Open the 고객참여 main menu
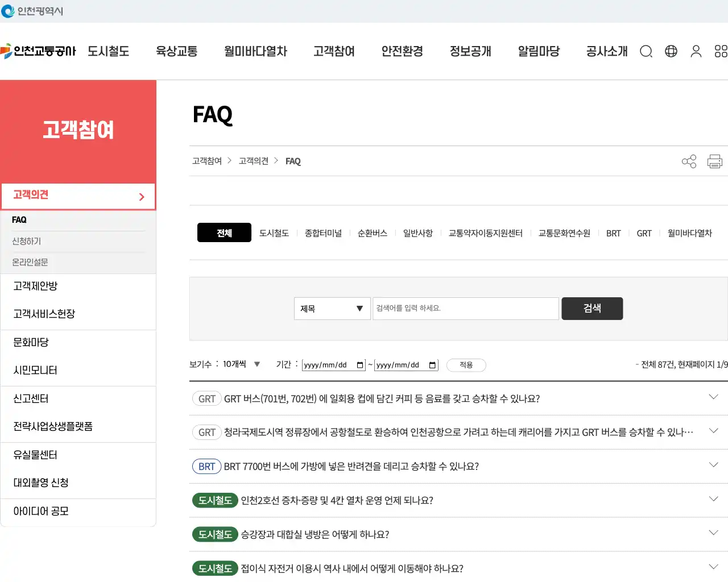The width and height of the screenshot is (728, 582). pyautogui.click(x=334, y=51)
